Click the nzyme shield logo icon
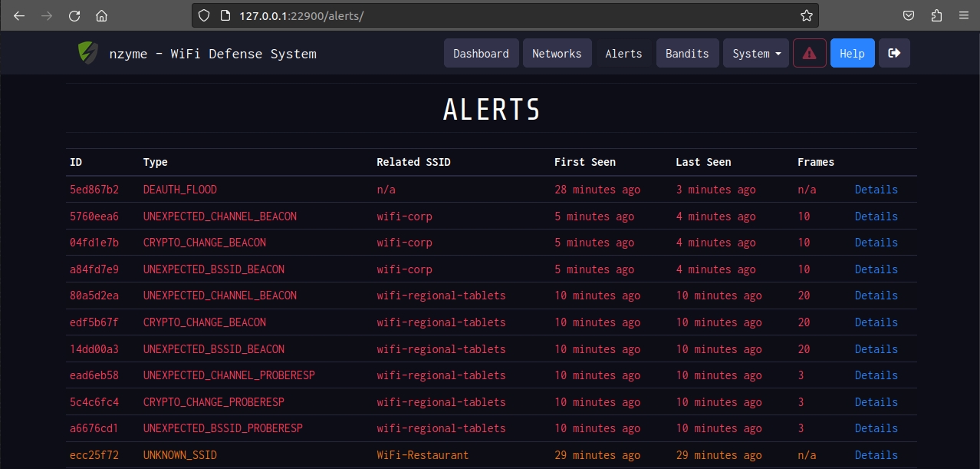Screen dimensions: 980x469 tap(88, 53)
